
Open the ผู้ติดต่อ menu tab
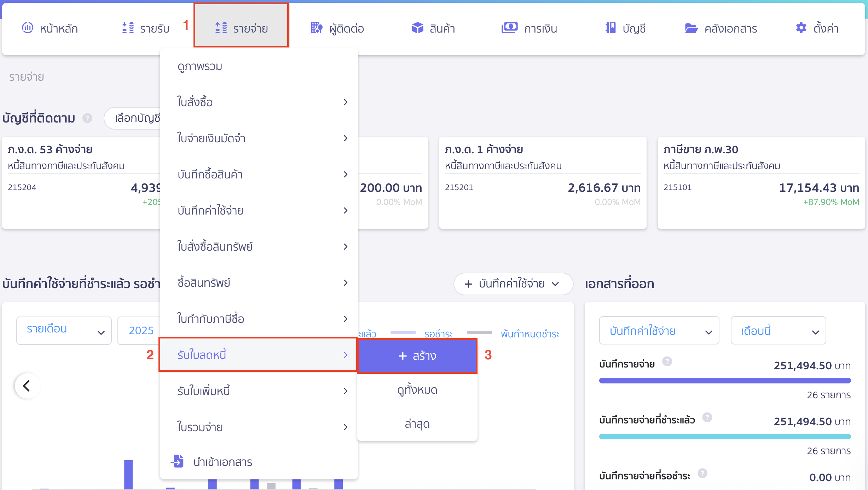point(337,28)
